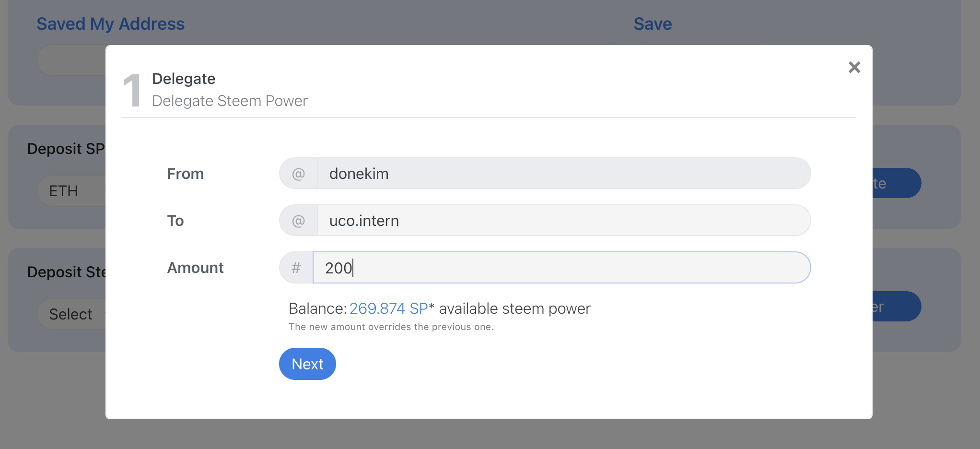This screenshot has width=980, height=449.
Task: Click the 269.874 SP balance link
Action: (x=388, y=308)
